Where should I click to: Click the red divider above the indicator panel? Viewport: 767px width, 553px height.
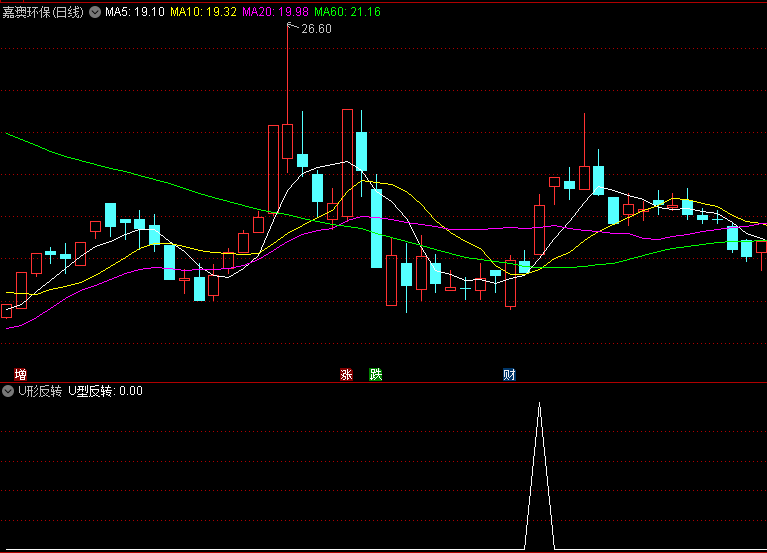tap(383, 383)
